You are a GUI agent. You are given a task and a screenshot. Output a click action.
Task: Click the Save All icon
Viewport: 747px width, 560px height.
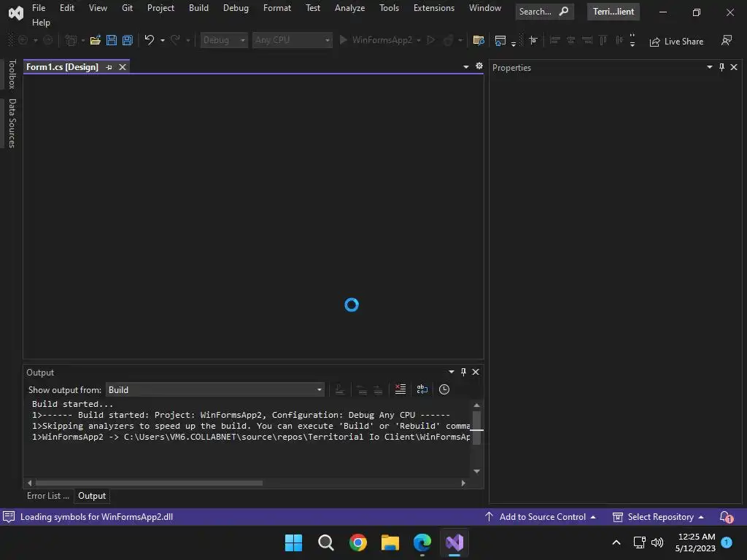click(127, 41)
